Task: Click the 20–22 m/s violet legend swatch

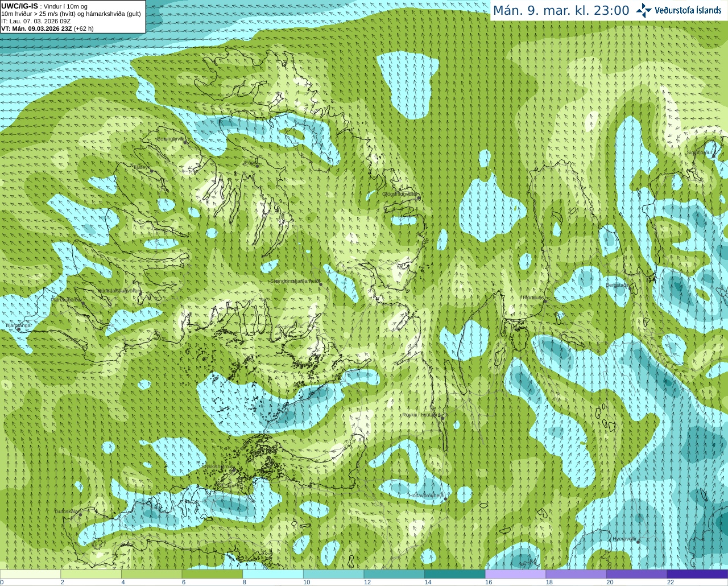Action: coord(637,574)
